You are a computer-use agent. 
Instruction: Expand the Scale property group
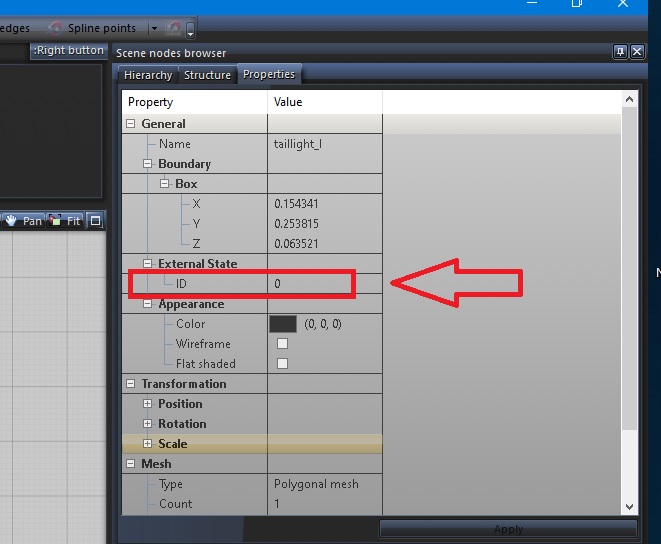[147, 444]
